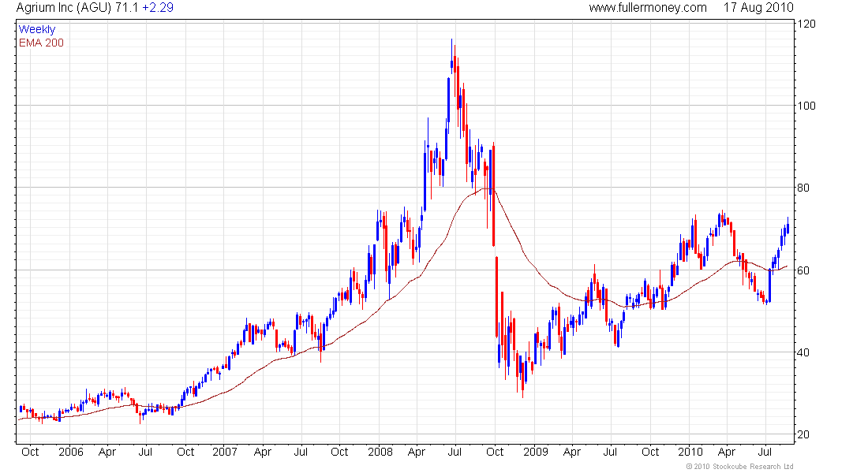The height and width of the screenshot is (473, 868).
Task: Click the 2007 year label on time axis
Action: point(225,452)
